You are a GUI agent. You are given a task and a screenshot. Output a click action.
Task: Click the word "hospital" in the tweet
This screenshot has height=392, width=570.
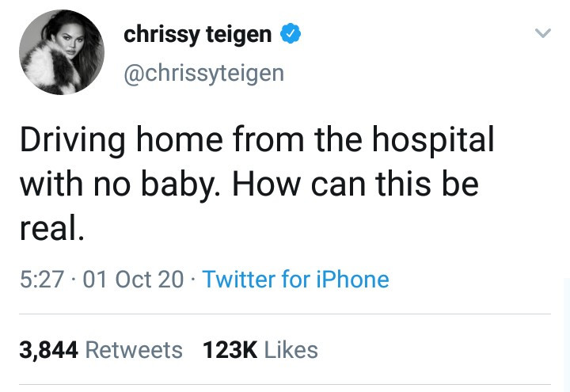coord(433,141)
